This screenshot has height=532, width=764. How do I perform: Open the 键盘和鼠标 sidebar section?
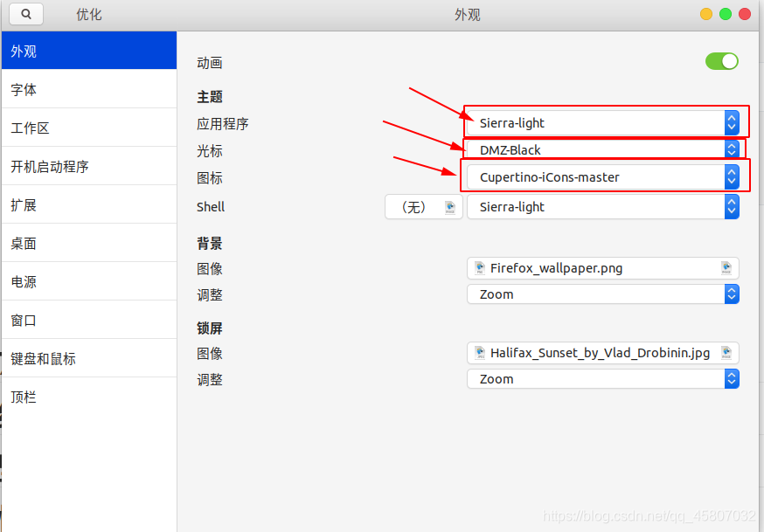tap(89, 359)
